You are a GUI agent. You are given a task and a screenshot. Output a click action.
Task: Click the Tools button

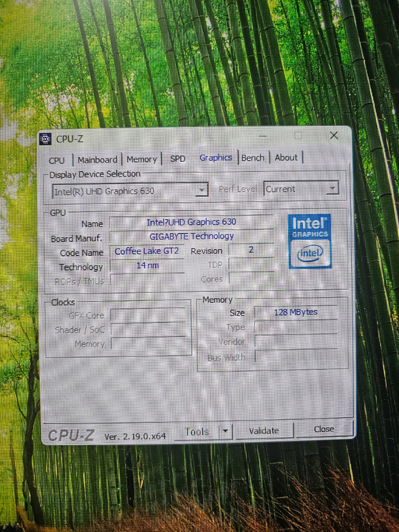coord(197,431)
